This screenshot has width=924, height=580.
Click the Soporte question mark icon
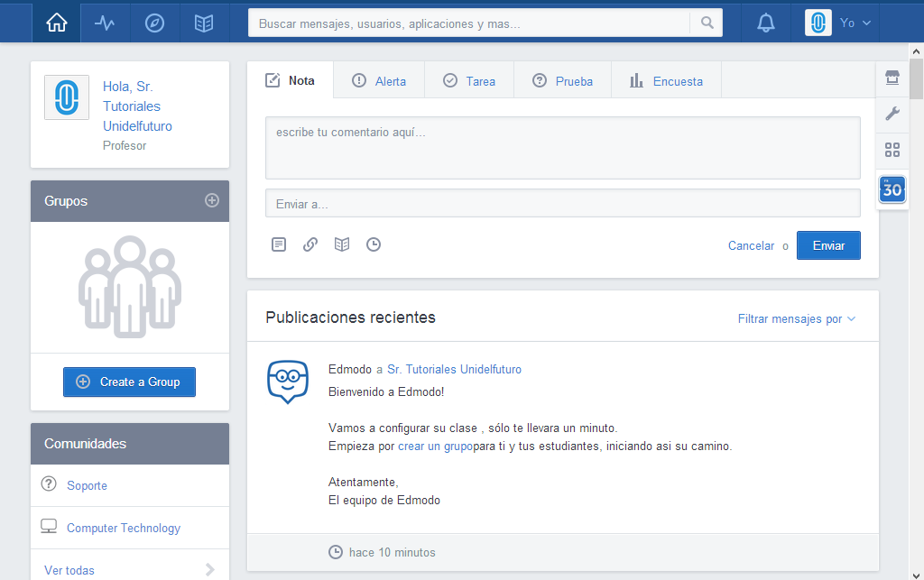[49, 484]
